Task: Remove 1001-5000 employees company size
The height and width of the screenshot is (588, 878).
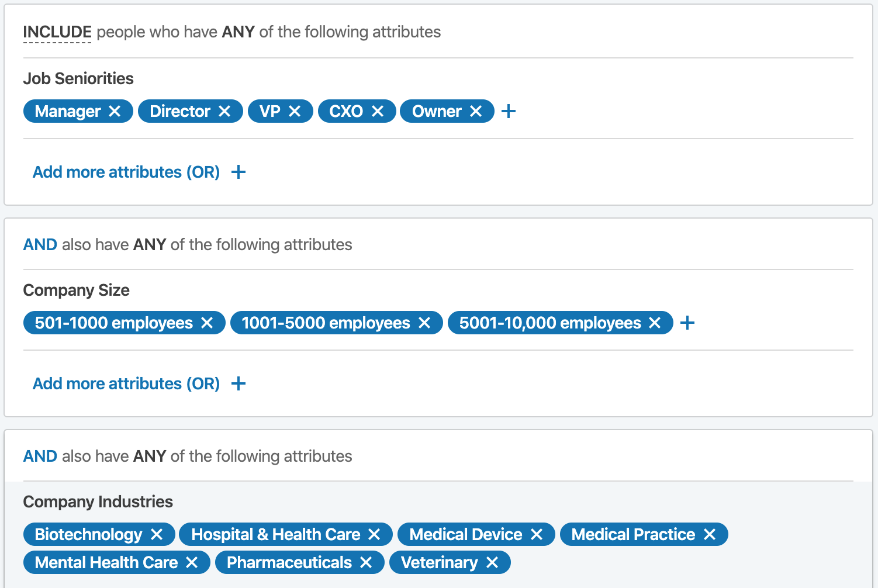Action: pyautogui.click(x=424, y=323)
